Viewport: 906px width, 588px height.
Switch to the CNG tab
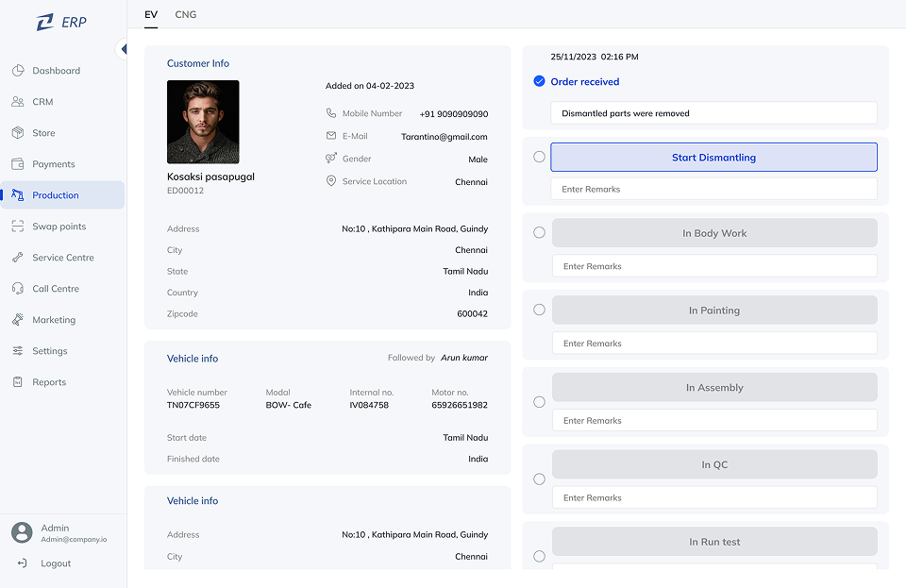(x=186, y=15)
